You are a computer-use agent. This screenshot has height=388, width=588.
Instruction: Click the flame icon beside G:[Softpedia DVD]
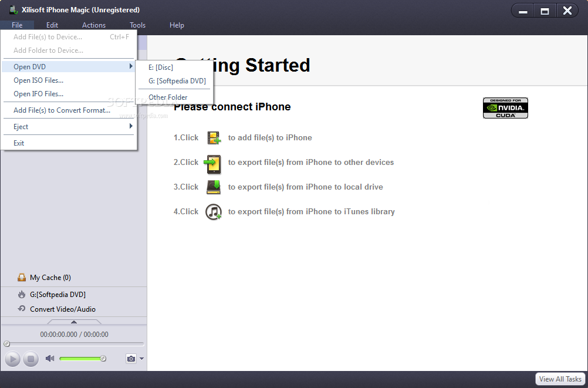22,294
